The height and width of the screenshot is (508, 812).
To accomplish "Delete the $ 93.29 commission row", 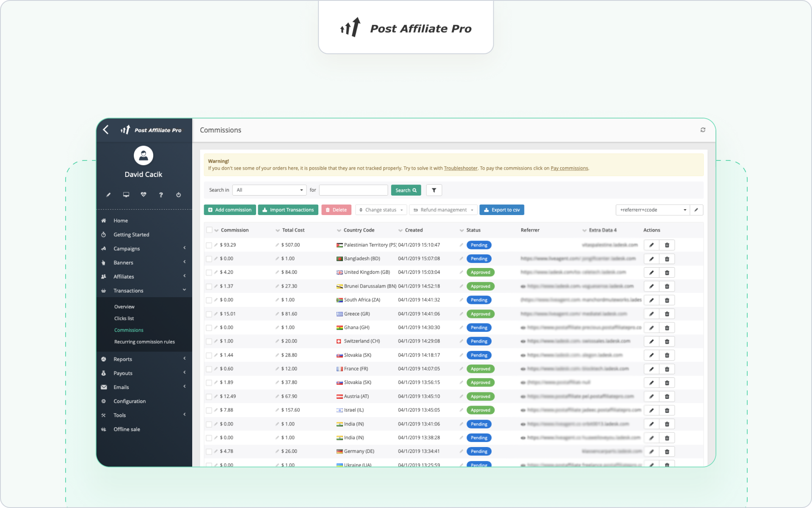I will pyautogui.click(x=667, y=245).
